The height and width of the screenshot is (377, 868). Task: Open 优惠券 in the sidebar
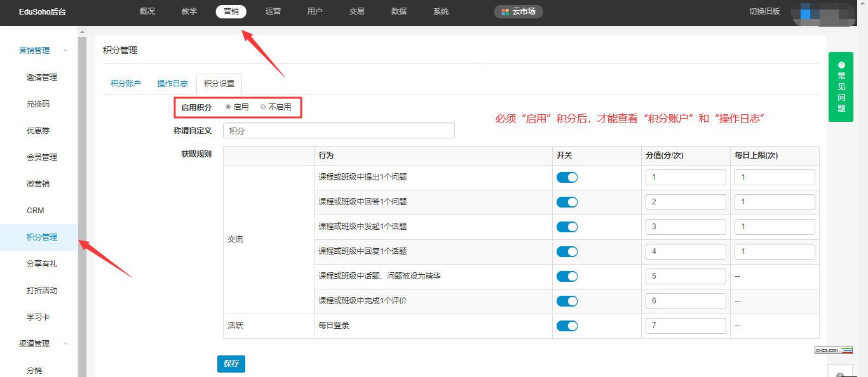tap(38, 131)
